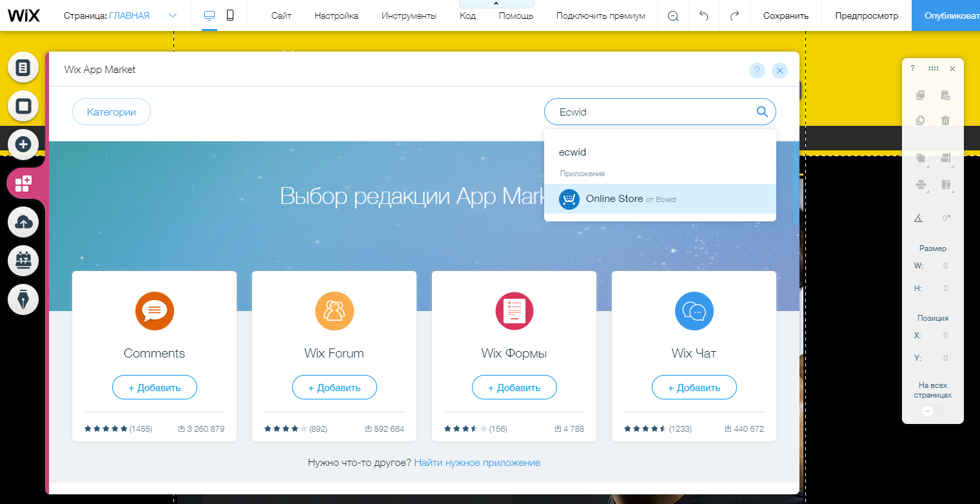Open the Инструменты menu
The width and height of the screenshot is (980, 504).
[x=409, y=15]
